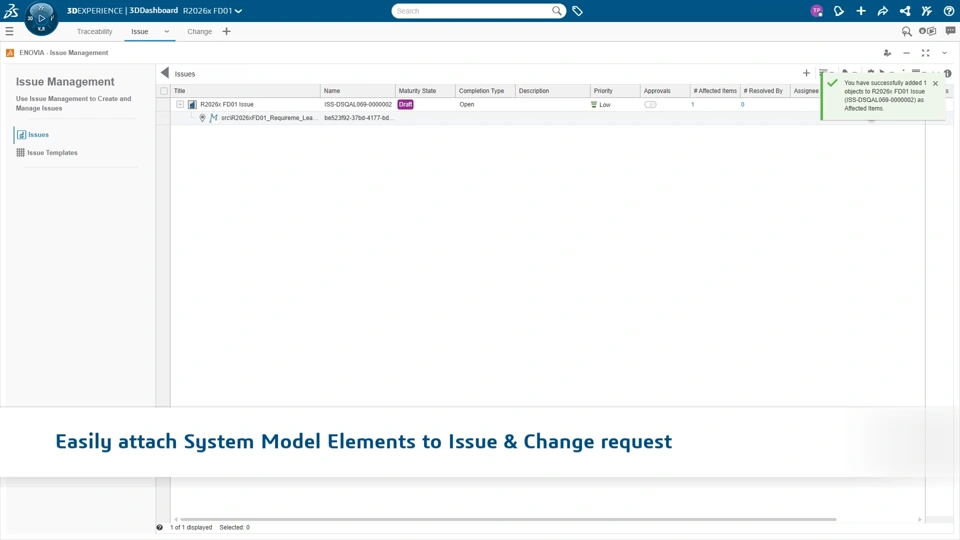Click the horizontal scrollbar of the table
This screenshot has height=540, width=960.
508,519
